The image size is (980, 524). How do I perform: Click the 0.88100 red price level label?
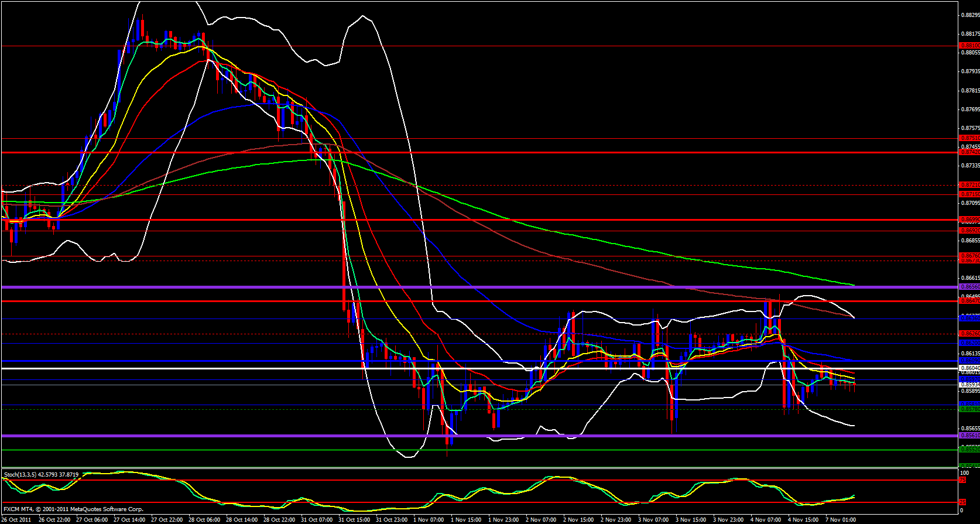pyautogui.click(x=969, y=45)
